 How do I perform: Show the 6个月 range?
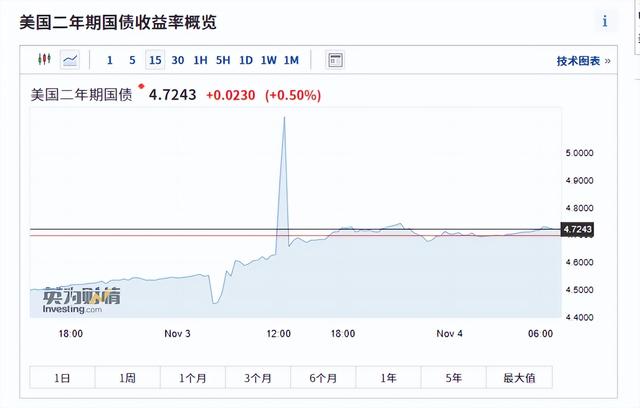tap(323, 378)
